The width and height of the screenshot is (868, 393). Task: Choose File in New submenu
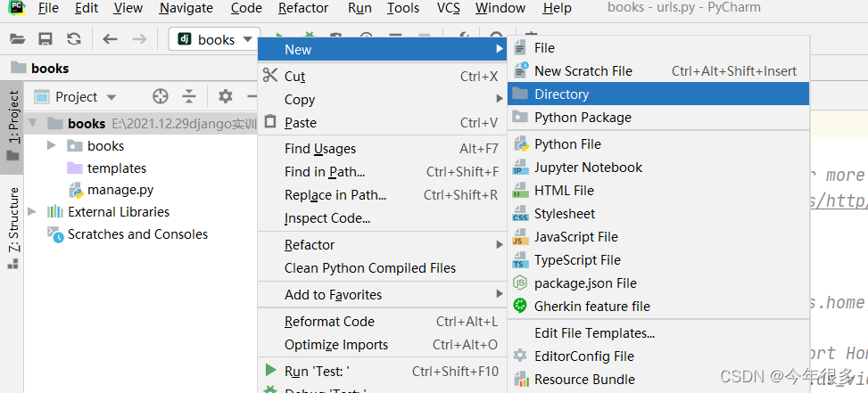pos(658,48)
